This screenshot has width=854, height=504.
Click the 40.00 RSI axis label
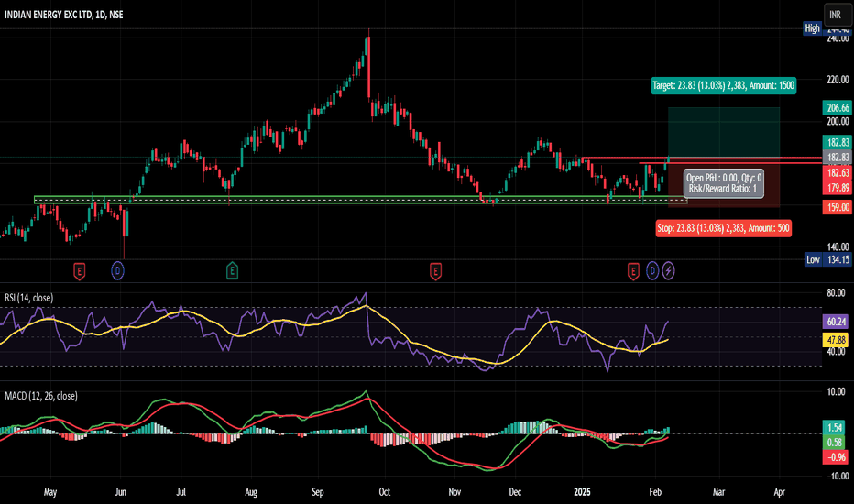coord(836,352)
